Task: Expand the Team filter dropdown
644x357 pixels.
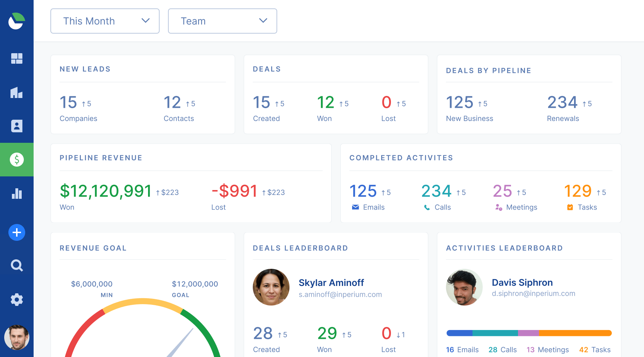Action: 223,21
